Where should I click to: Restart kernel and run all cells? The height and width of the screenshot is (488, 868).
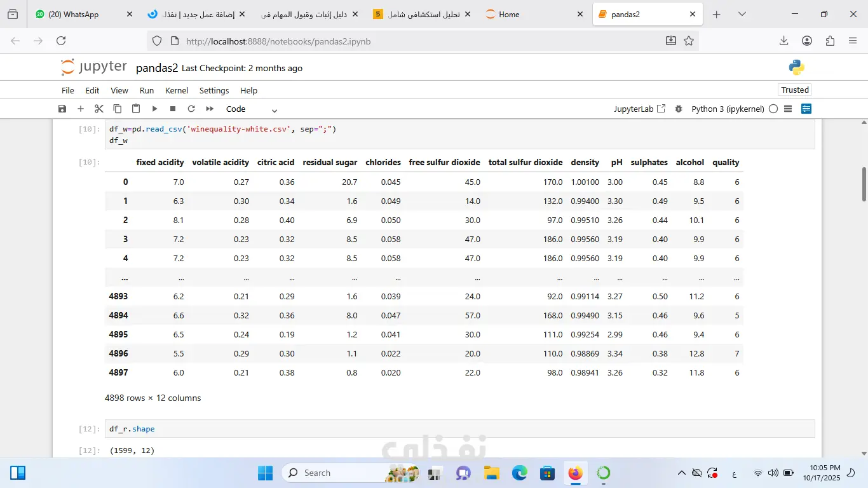pos(210,109)
